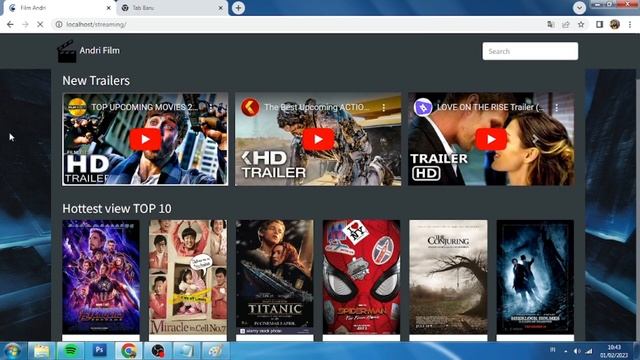640x360 pixels.
Task: Click channel avatar on Best Upcoming ACTION video
Action: tap(250, 107)
